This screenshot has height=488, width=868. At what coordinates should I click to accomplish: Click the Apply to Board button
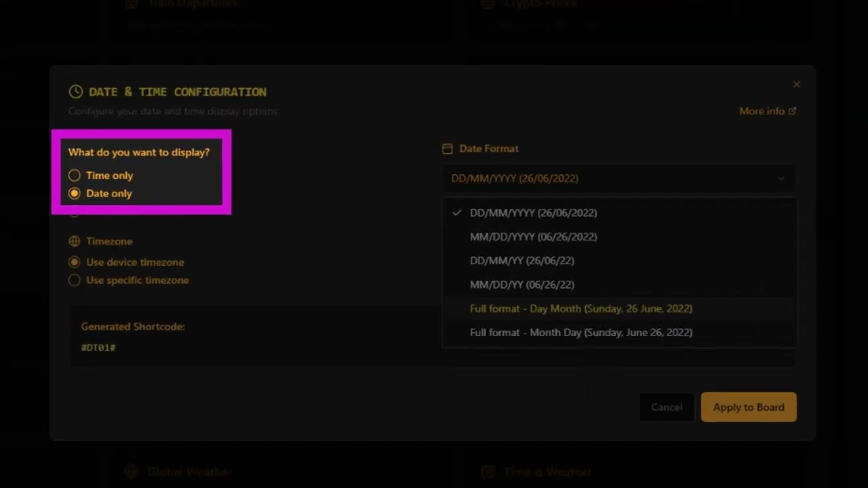pos(749,407)
